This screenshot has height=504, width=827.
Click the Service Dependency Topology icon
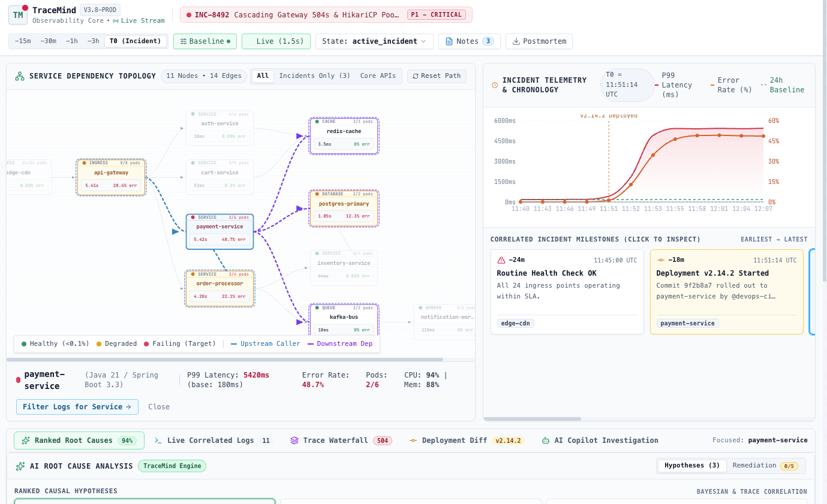click(20, 76)
